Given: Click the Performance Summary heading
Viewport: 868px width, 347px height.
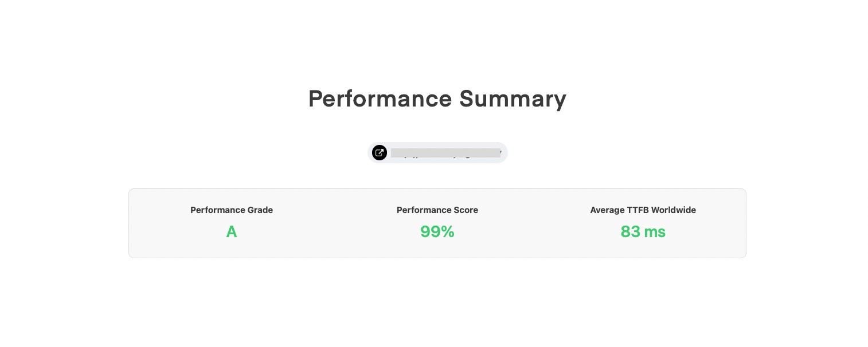Looking at the screenshot, I should point(437,98).
